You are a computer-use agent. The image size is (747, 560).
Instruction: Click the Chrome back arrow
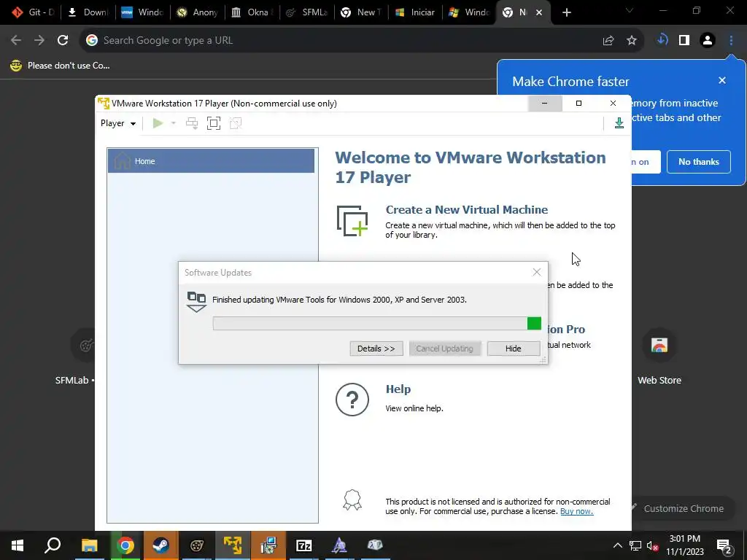pyautogui.click(x=16, y=41)
